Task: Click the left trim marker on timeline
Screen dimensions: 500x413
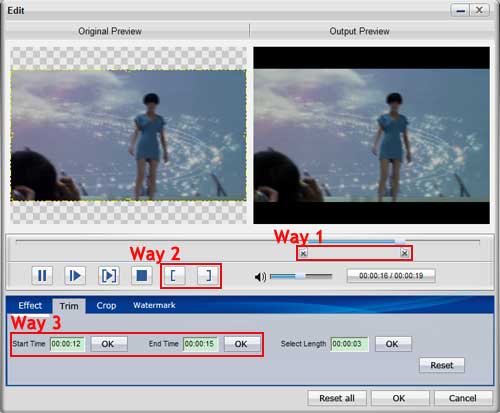Action: [x=303, y=253]
